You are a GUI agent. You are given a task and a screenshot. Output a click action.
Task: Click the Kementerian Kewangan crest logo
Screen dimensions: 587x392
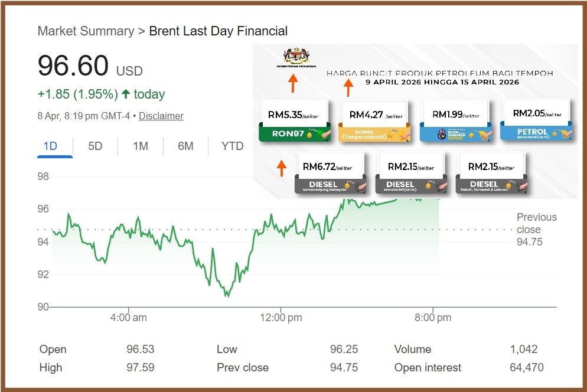(299, 57)
